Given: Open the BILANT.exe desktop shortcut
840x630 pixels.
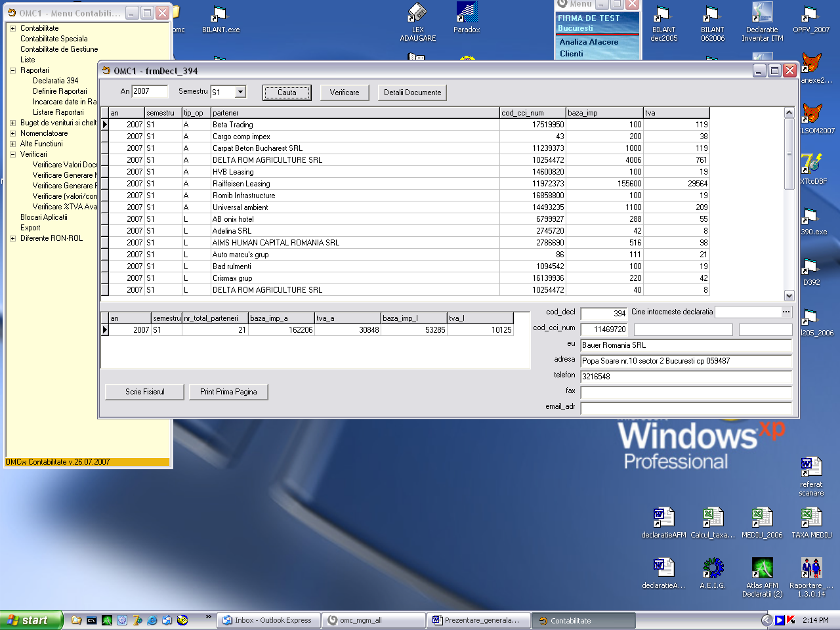Looking at the screenshot, I should click(x=220, y=20).
